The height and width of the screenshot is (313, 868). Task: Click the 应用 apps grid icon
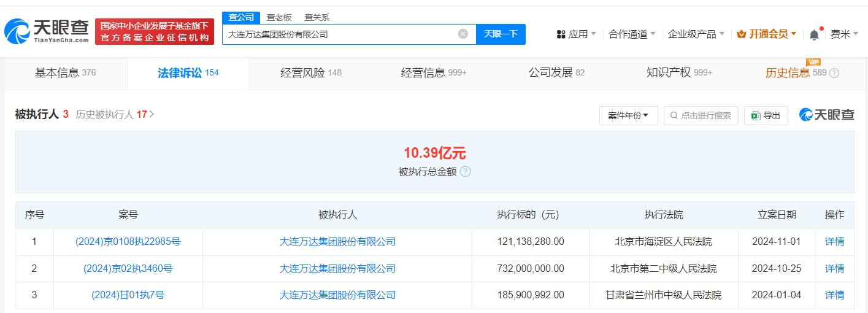(561, 34)
